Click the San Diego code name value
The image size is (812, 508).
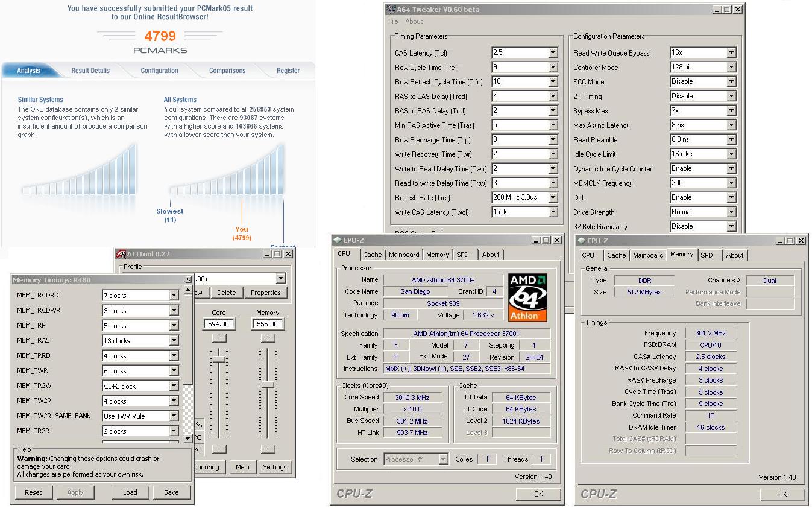(x=415, y=291)
